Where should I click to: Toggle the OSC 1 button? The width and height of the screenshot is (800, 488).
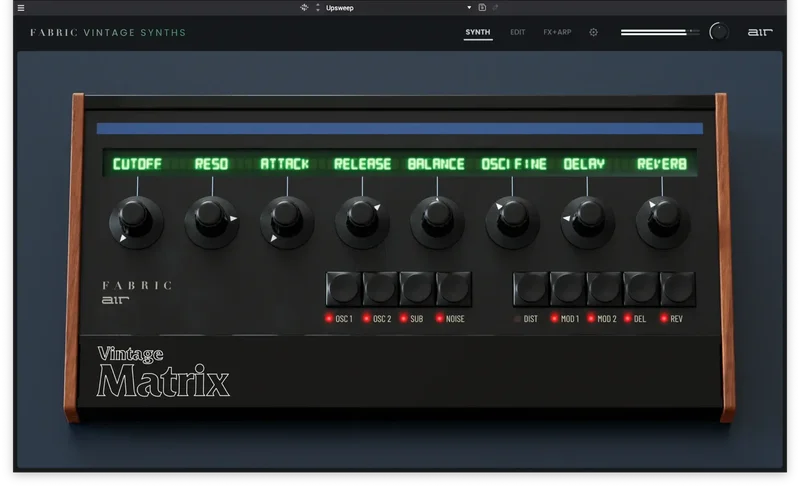point(343,289)
